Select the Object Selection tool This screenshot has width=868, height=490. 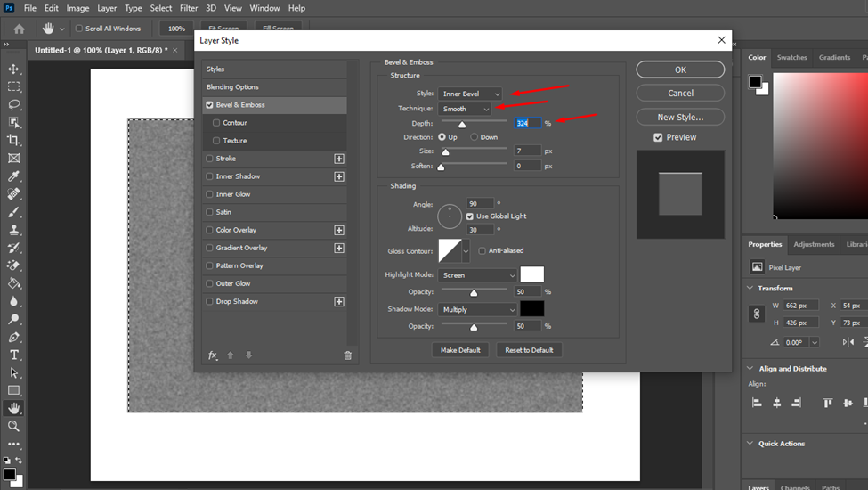14,122
